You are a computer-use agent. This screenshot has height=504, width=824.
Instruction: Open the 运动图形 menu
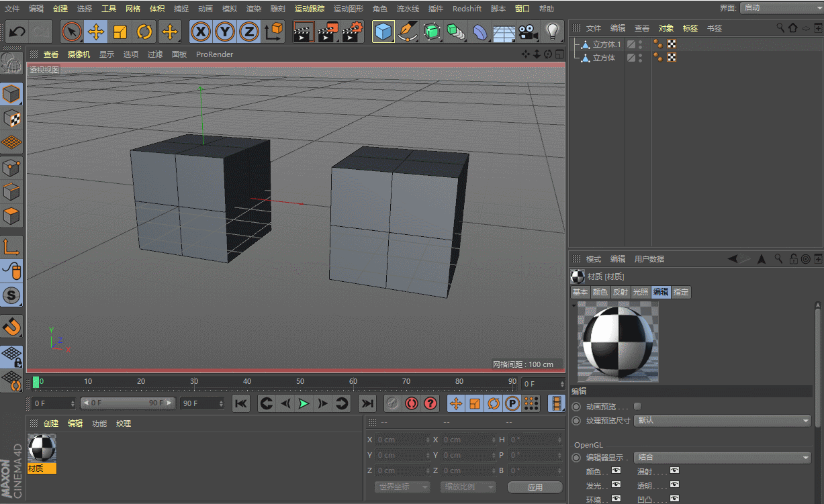pos(348,9)
